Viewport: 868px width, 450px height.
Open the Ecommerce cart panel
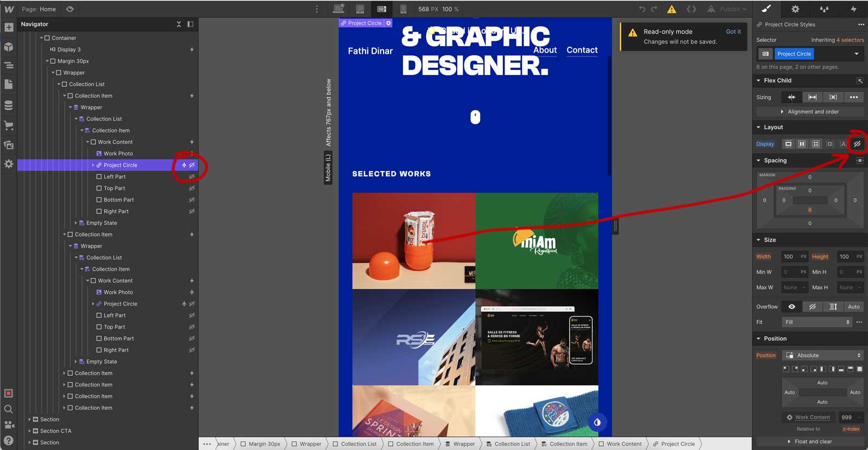click(x=9, y=125)
